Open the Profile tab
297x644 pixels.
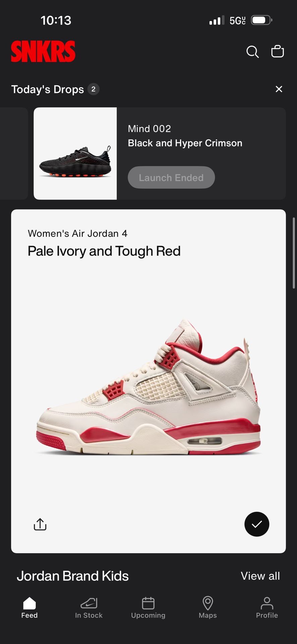coord(267,607)
